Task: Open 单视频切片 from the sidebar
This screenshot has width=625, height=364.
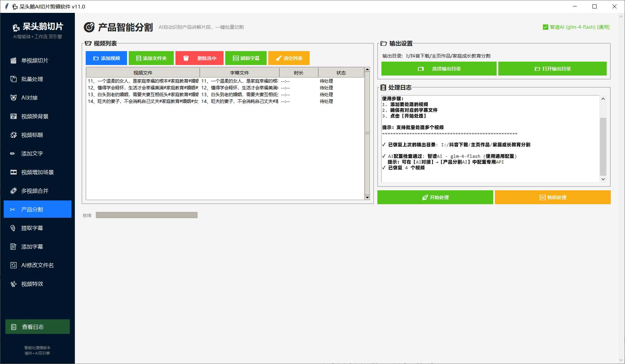Action: click(38, 60)
